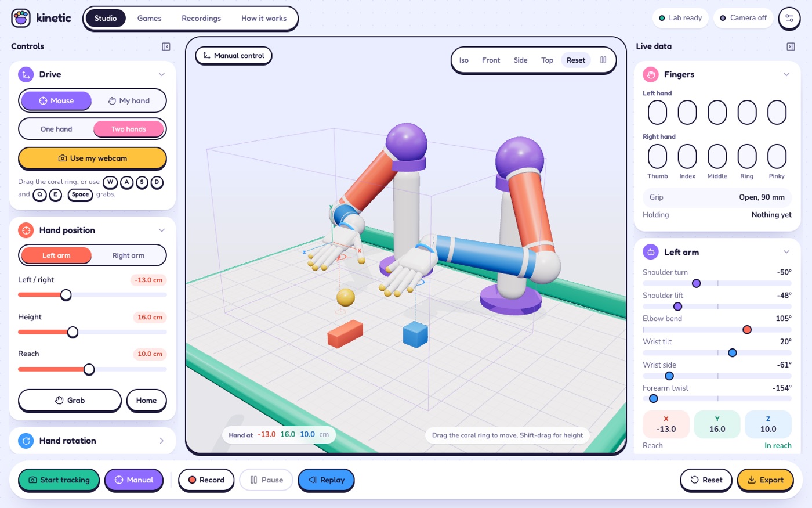The height and width of the screenshot is (508, 812).
Task: Send the hand Home
Action: click(146, 401)
